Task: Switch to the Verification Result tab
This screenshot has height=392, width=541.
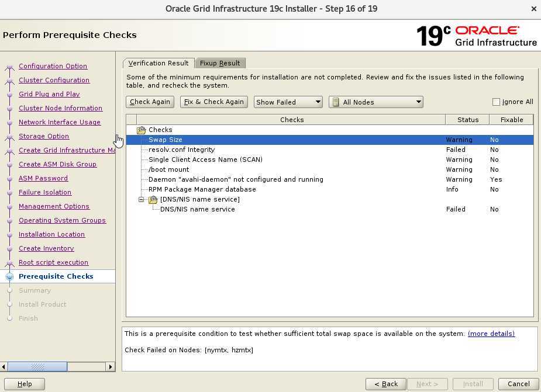Action: click(158, 63)
